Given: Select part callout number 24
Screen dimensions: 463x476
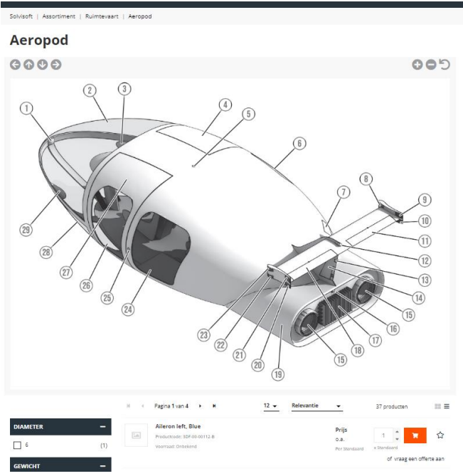Looking at the screenshot, I should point(128,310).
